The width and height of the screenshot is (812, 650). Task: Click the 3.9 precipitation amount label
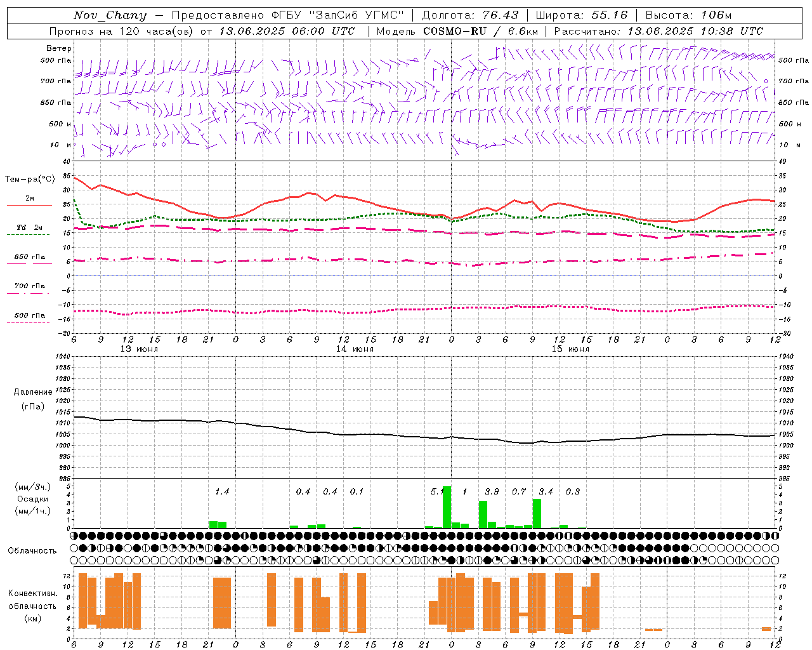click(492, 491)
